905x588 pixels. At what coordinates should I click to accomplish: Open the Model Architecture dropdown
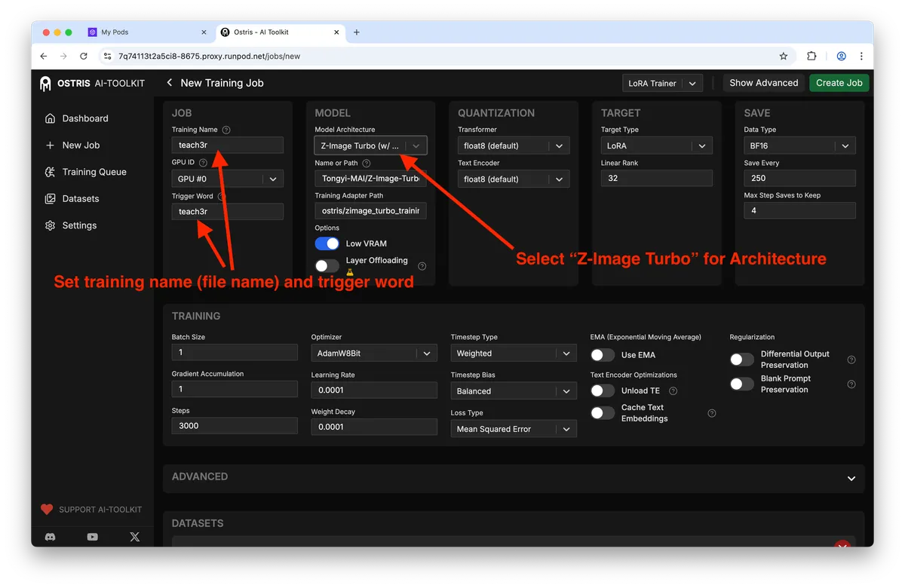(370, 145)
